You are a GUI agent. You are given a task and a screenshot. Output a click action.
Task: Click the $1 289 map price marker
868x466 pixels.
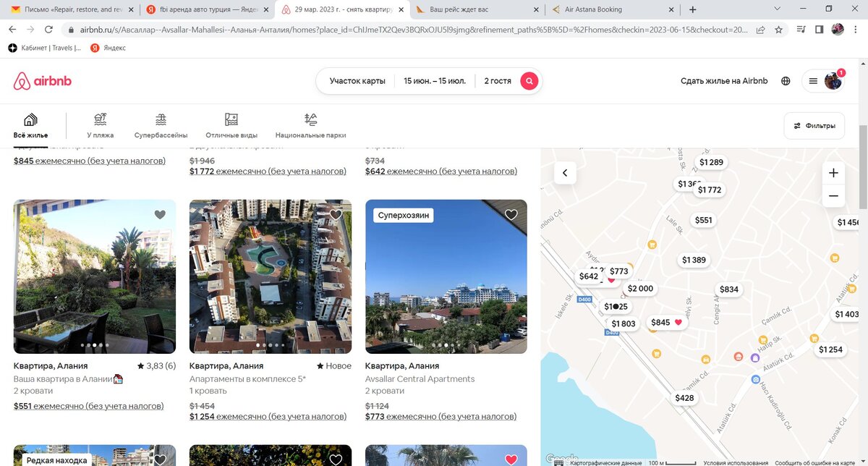[x=711, y=162]
